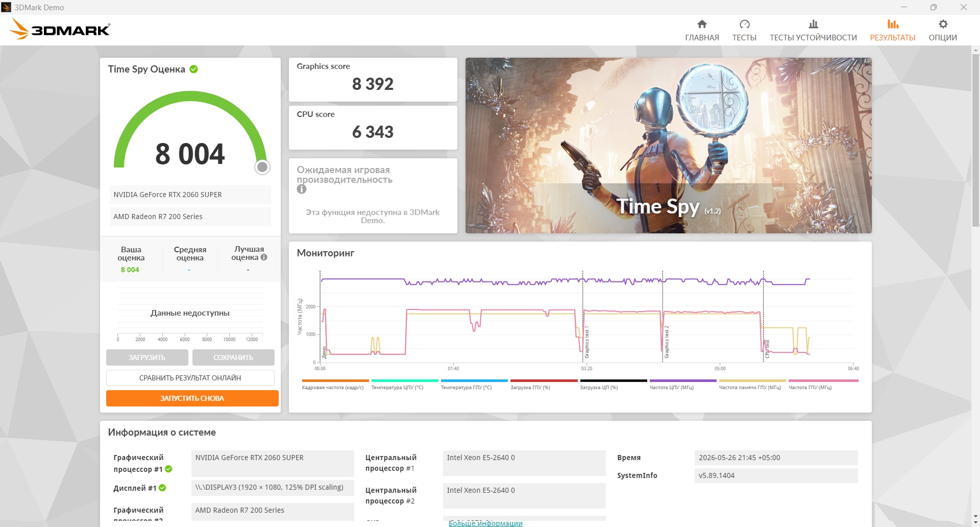The width and height of the screenshot is (980, 527).
Task: Toggle Частота памяти ГПУ legend item
Action: [x=752, y=385]
